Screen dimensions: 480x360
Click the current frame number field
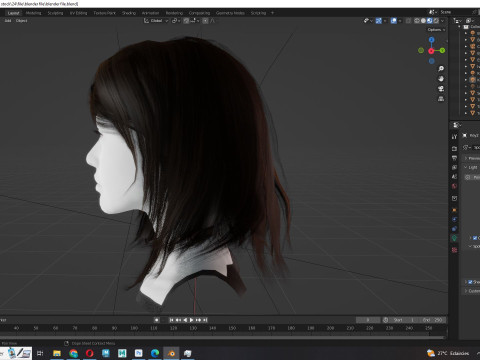point(368,320)
